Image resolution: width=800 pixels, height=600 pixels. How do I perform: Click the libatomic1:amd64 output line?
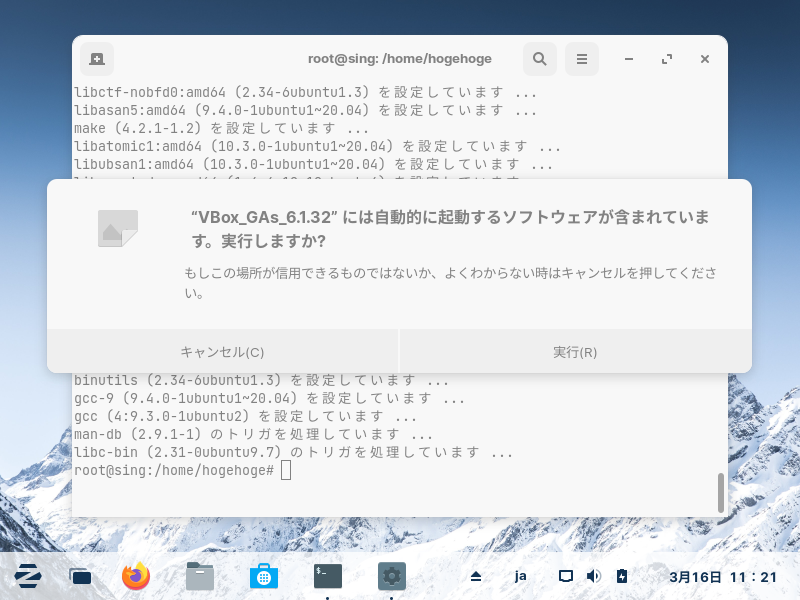(x=317, y=146)
